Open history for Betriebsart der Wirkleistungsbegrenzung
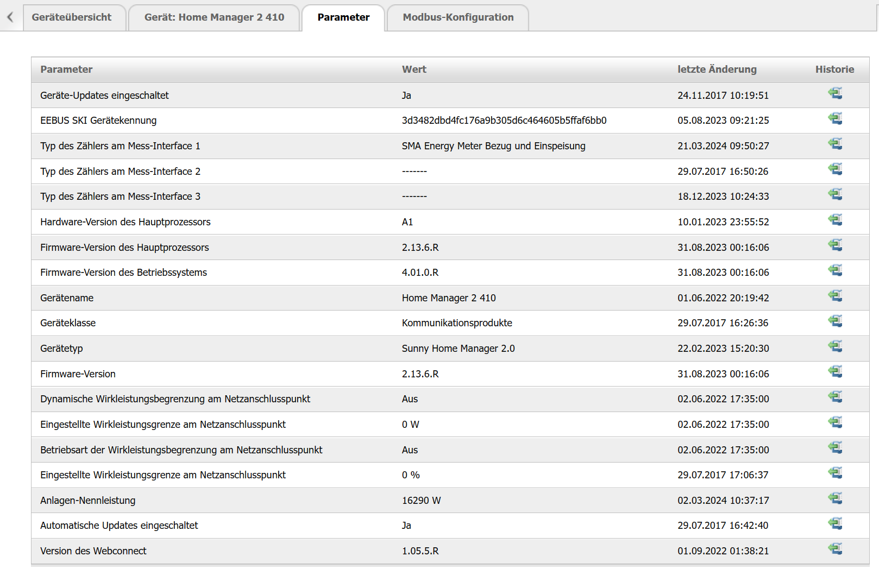This screenshot has height=588, width=879. click(835, 448)
